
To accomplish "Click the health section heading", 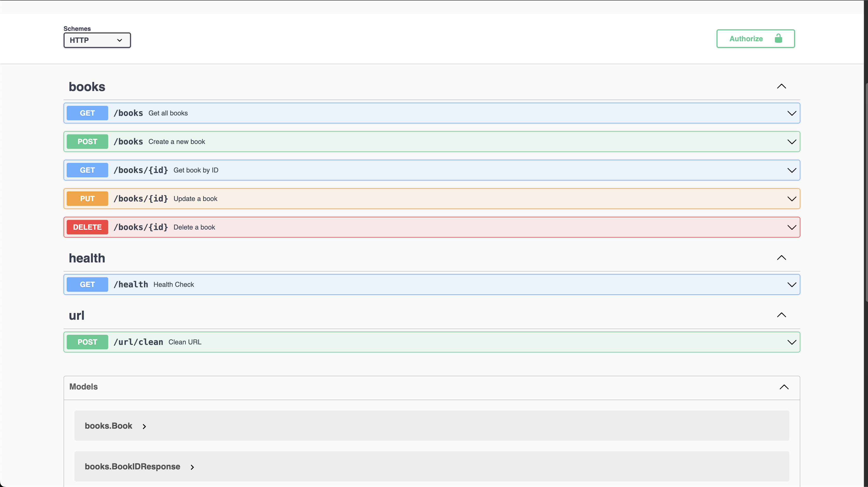I will coord(87,258).
